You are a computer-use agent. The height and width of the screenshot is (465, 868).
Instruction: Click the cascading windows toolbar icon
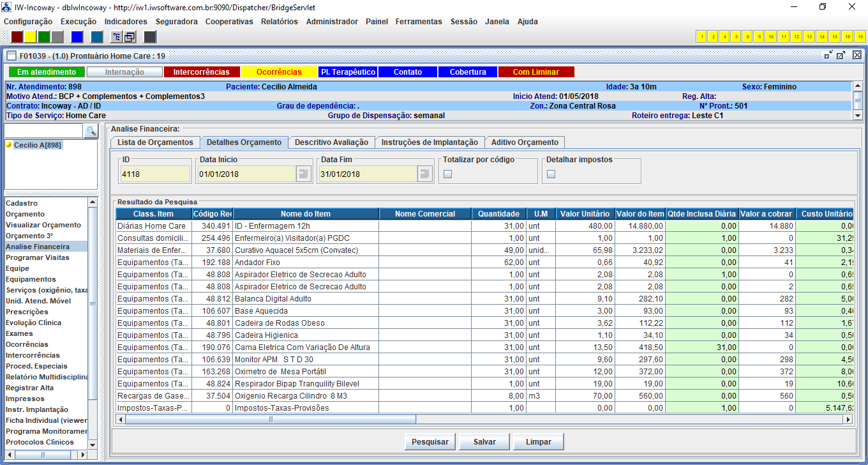tap(130, 36)
